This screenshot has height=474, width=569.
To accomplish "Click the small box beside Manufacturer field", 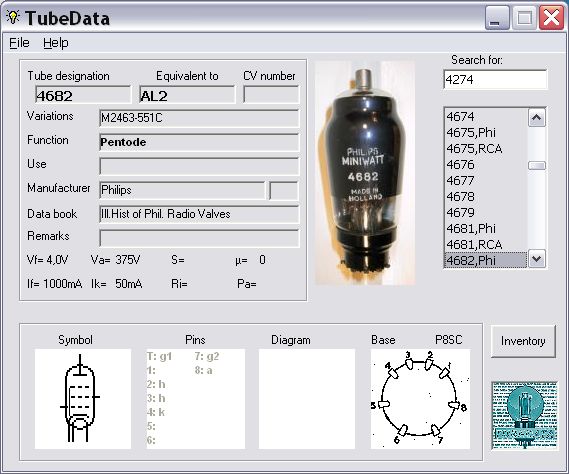I will coord(284,190).
